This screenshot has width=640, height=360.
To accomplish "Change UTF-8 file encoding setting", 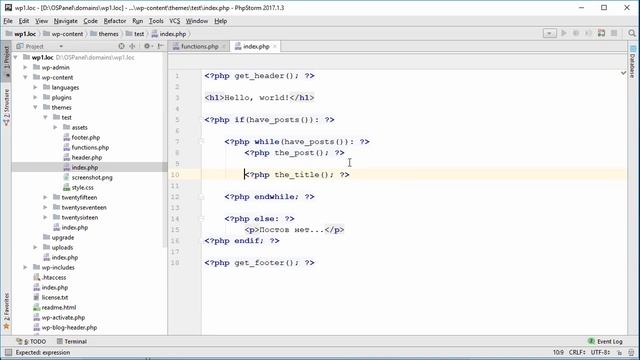I will [x=600, y=352].
